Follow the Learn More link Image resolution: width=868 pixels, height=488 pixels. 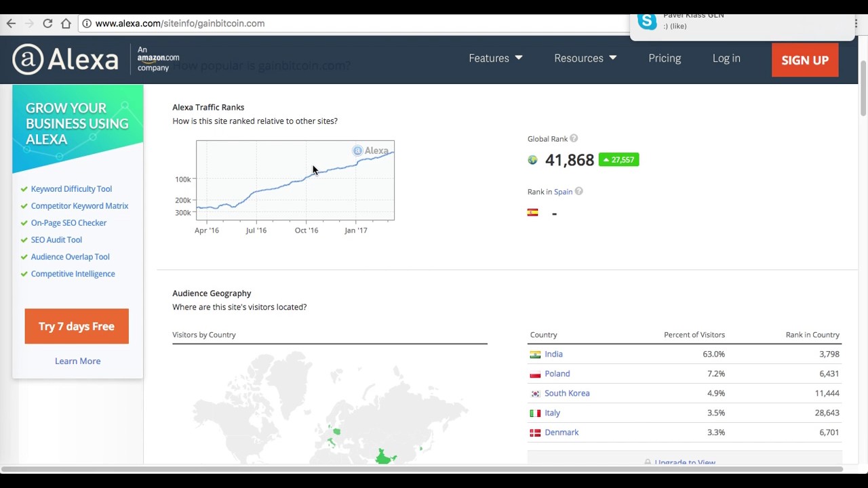(x=77, y=361)
